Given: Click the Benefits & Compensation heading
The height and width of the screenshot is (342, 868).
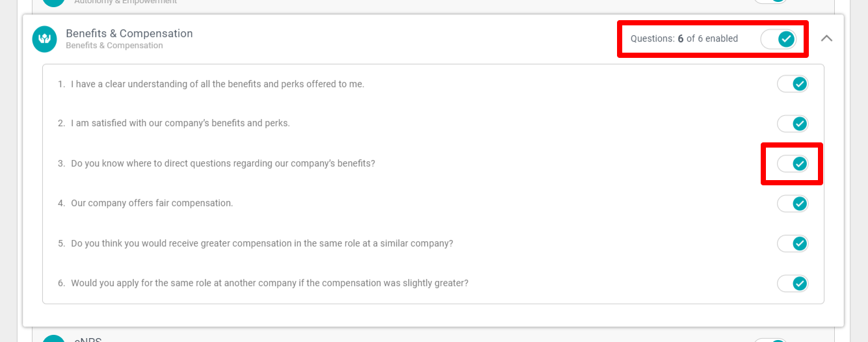Looking at the screenshot, I should 129,33.
